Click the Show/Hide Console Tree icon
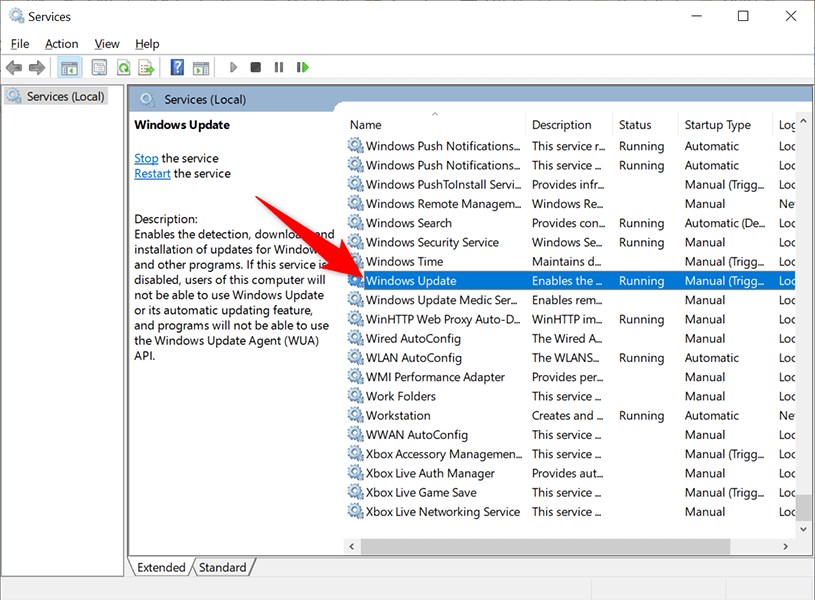 (69, 67)
